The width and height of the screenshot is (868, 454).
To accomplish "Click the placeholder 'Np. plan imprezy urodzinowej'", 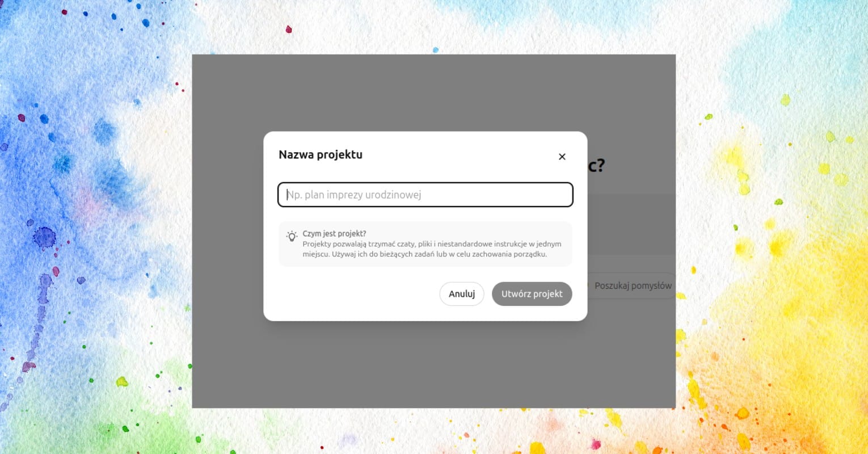I will click(x=354, y=195).
